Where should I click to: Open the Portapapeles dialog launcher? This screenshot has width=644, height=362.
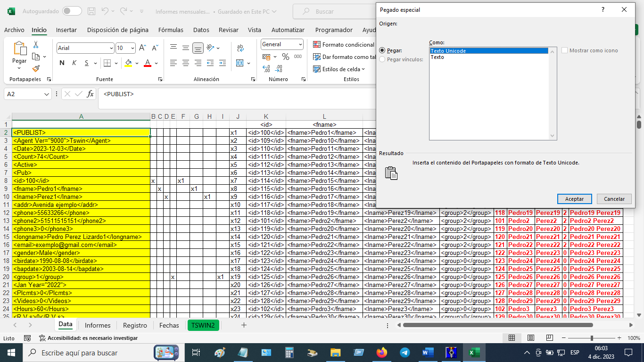(49, 80)
